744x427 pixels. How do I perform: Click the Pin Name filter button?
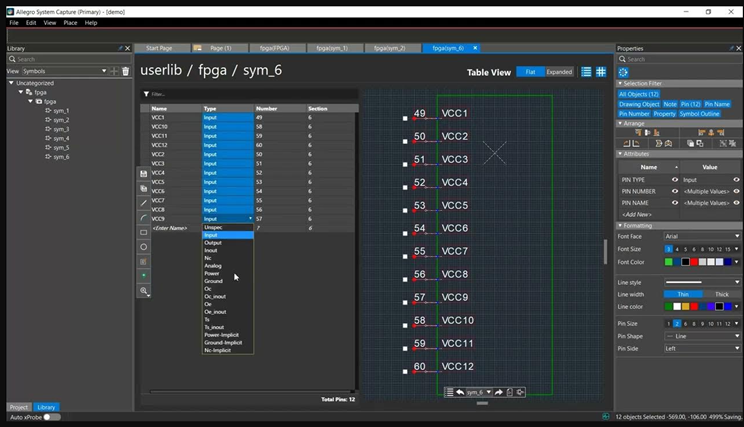pyautogui.click(x=717, y=104)
